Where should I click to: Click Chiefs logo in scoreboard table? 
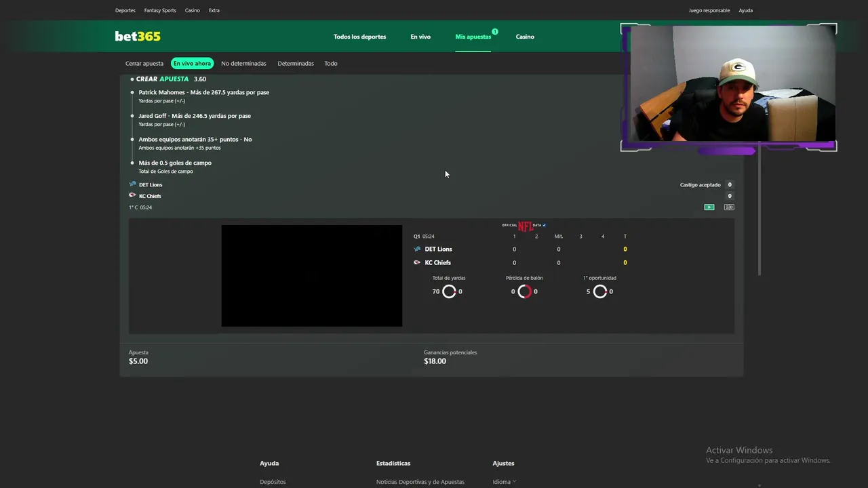pyautogui.click(x=417, y=262)
